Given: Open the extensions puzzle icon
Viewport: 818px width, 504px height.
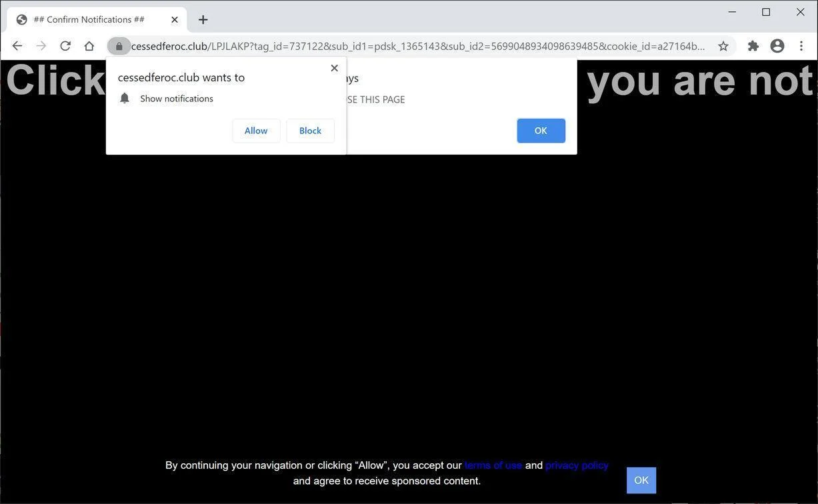Looking at the screenshot, I should 753,46.
